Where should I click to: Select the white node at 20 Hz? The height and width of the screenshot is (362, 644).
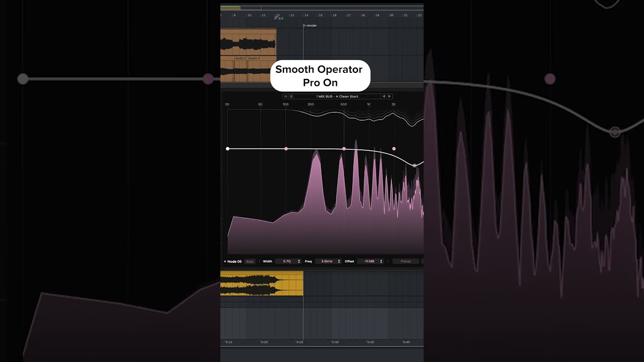point(227,149)
